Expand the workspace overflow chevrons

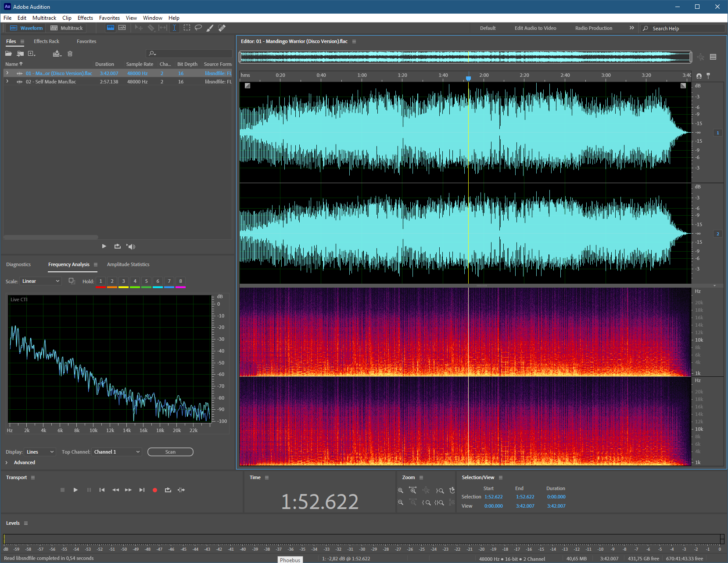(x=632, y=28)
